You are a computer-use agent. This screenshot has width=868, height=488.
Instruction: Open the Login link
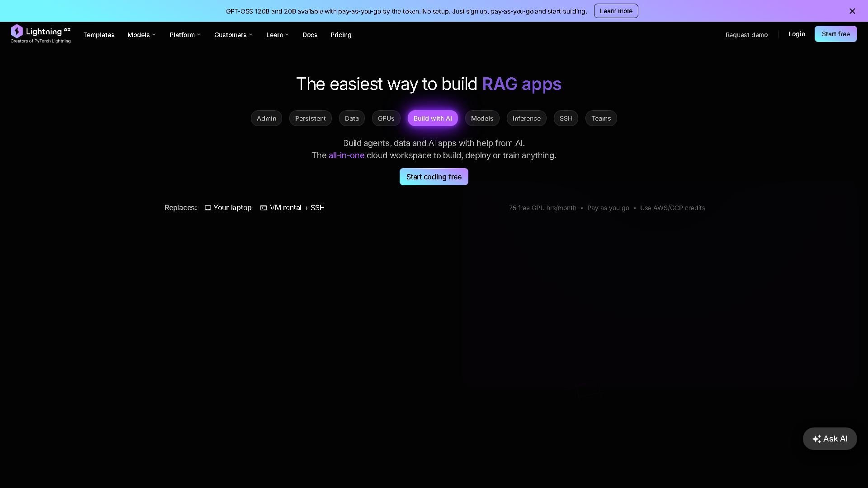pyautogui.click(x=796, y=34)
